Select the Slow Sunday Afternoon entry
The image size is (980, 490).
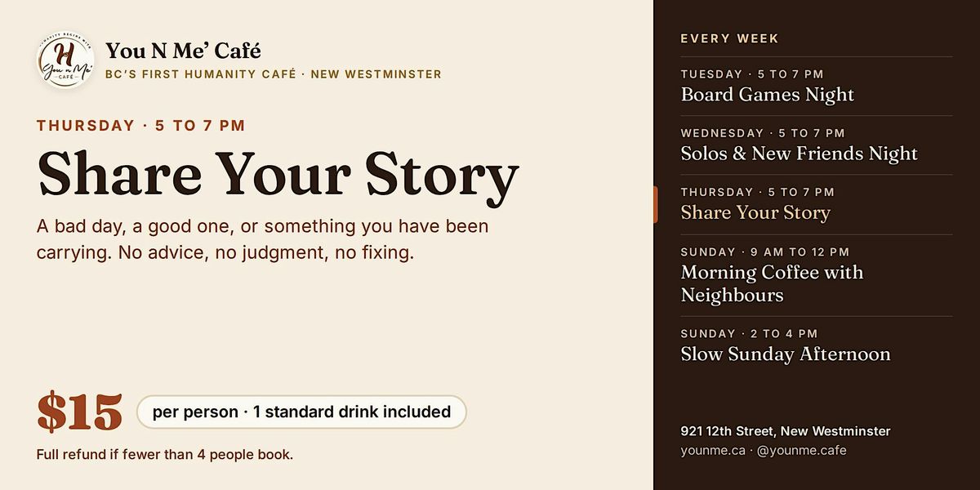[816, 345]
